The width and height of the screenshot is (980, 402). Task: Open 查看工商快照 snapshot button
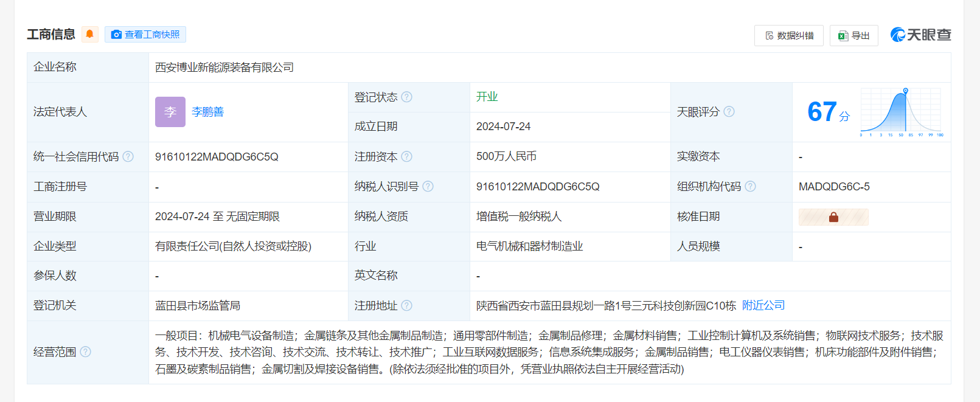pyautogui.click(x=145, y=35)
